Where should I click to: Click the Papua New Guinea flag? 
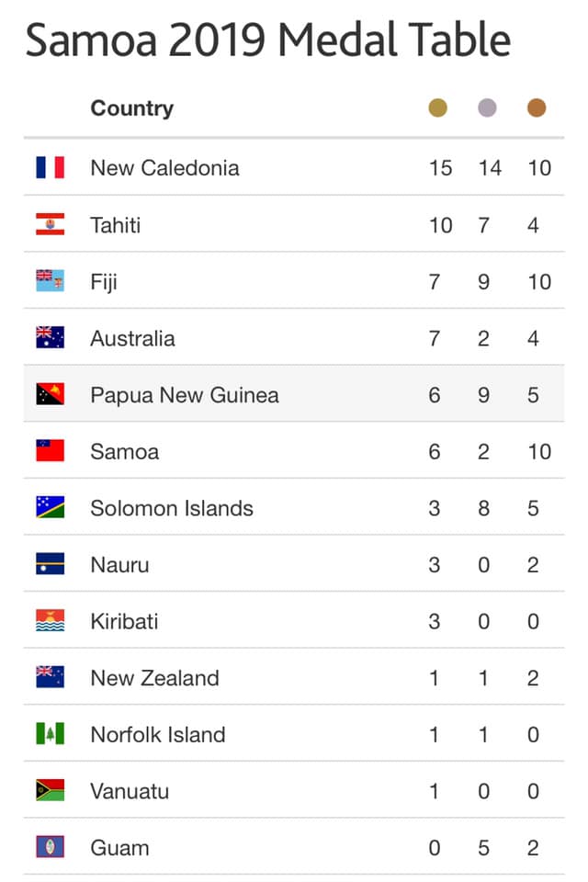click(x=51, y=394)
